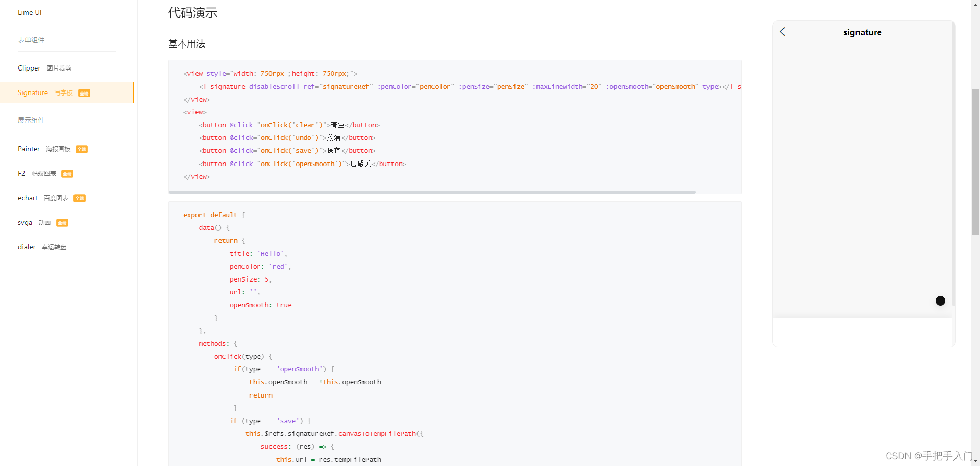
Task: Click the orange badge next to F2
Action: pos(67,174)
